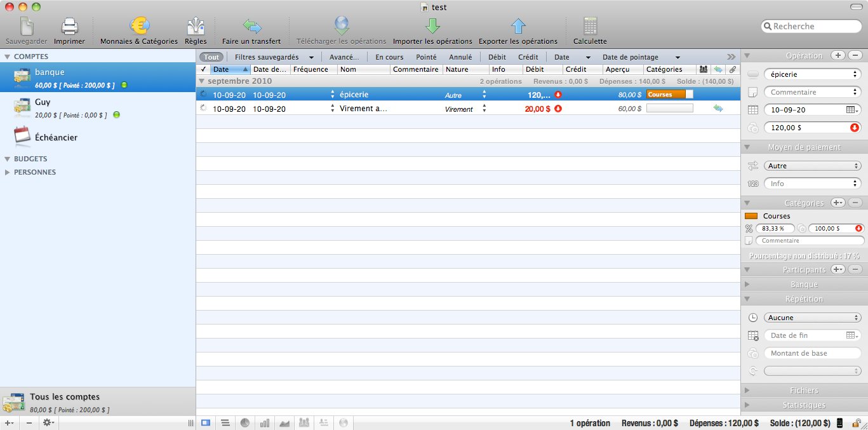Toggle the Annulé filter

(x=460, y=57)
